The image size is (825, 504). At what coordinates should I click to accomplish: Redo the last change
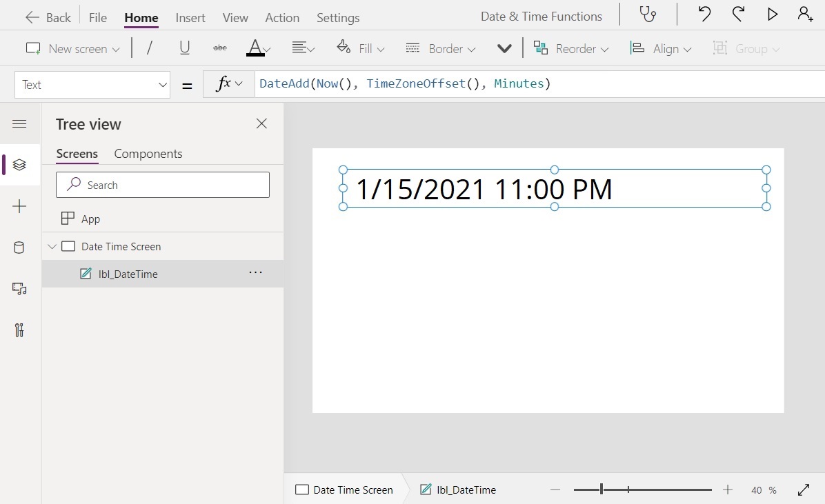(x=738, y=14)
